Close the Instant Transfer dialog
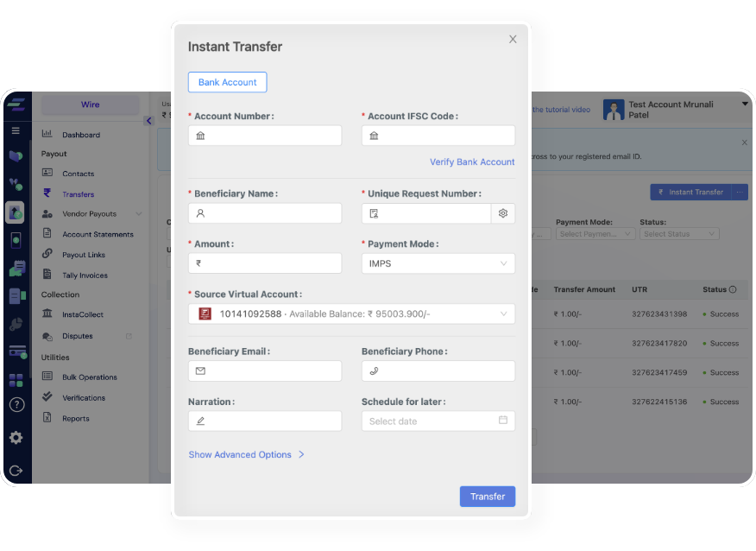 pyautogui.click(x=513, y=40)
